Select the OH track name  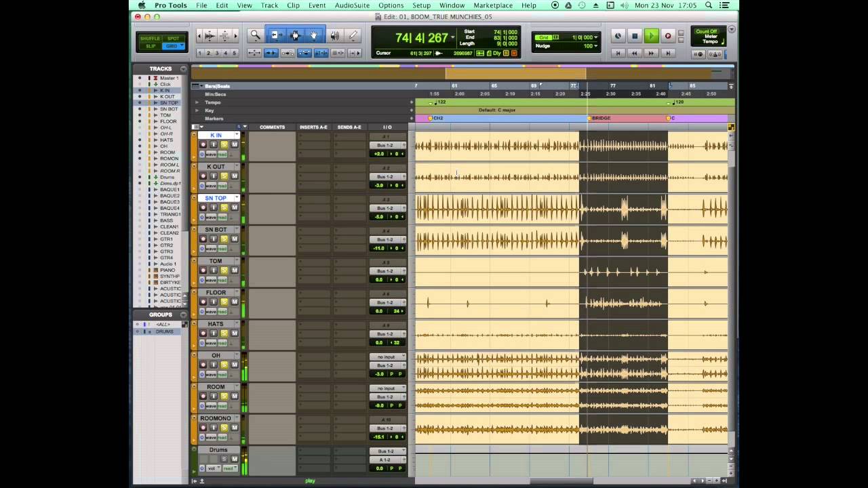pyautogui.click(x=216, y=356)
